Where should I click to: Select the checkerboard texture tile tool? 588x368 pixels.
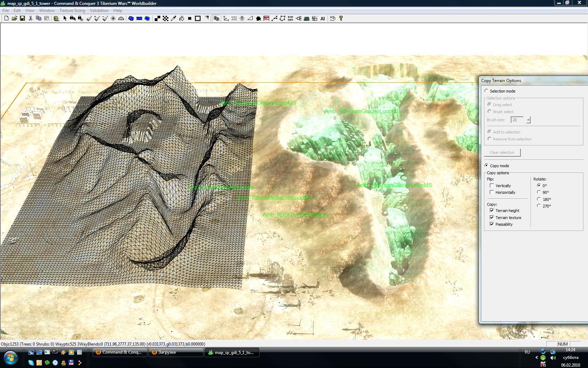[x=165, y=18]
